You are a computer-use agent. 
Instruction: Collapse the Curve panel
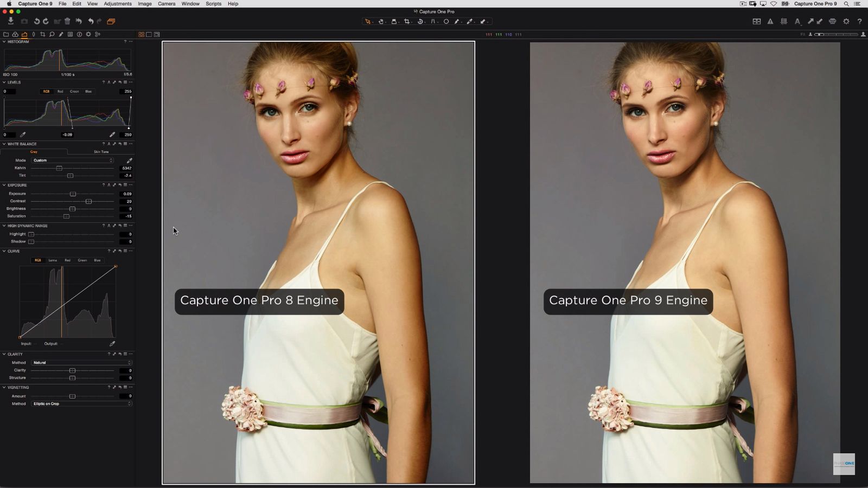(x=4, y=251)
